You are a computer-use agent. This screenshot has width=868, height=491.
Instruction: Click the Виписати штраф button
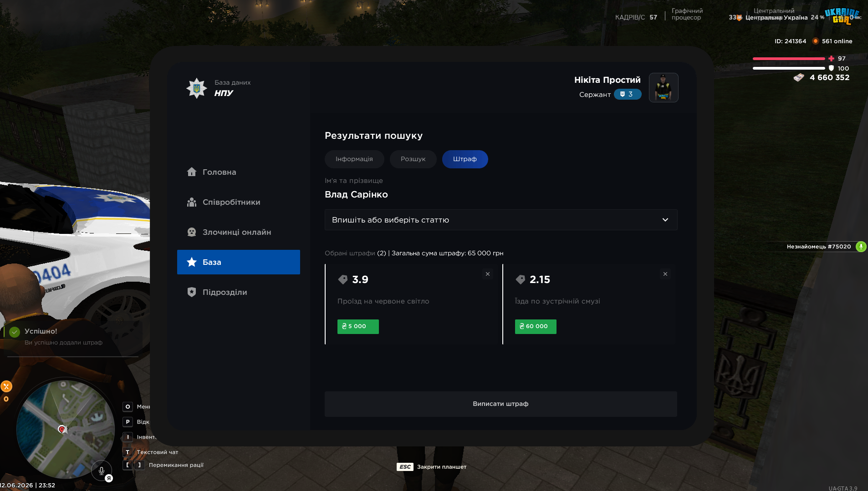501,404
